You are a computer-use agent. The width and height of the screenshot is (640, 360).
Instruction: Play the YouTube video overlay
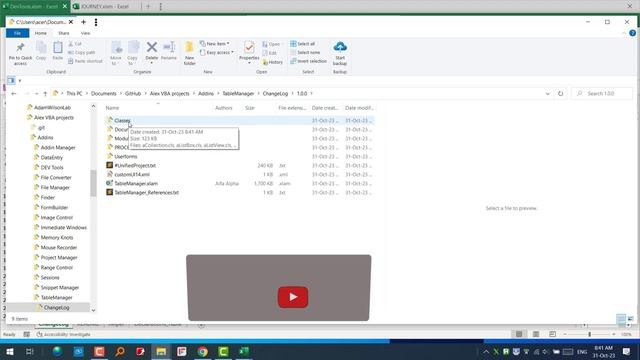pyautogui.click(x=293, y=297)
